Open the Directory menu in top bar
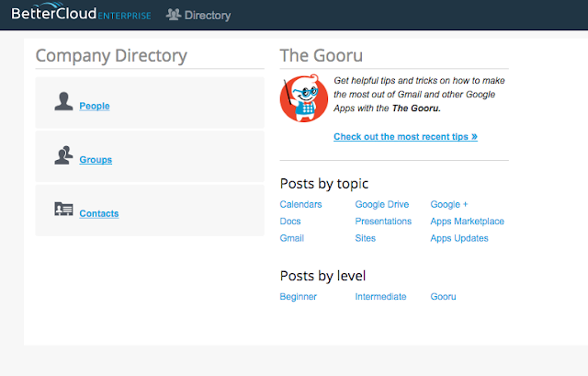 198,15
